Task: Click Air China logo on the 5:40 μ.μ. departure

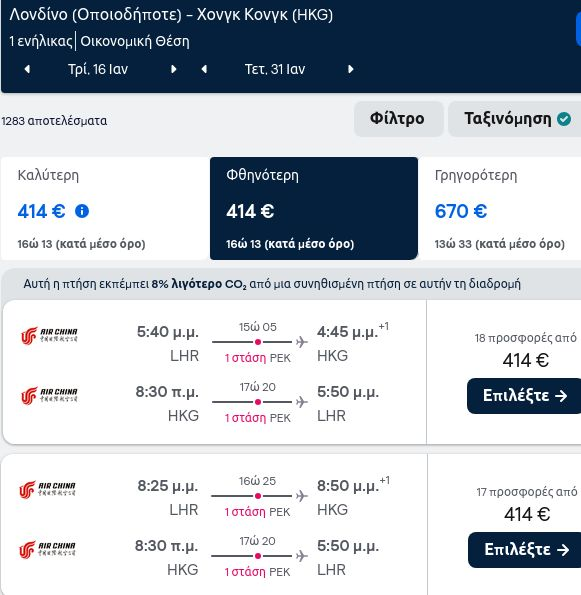Action: 49,335
